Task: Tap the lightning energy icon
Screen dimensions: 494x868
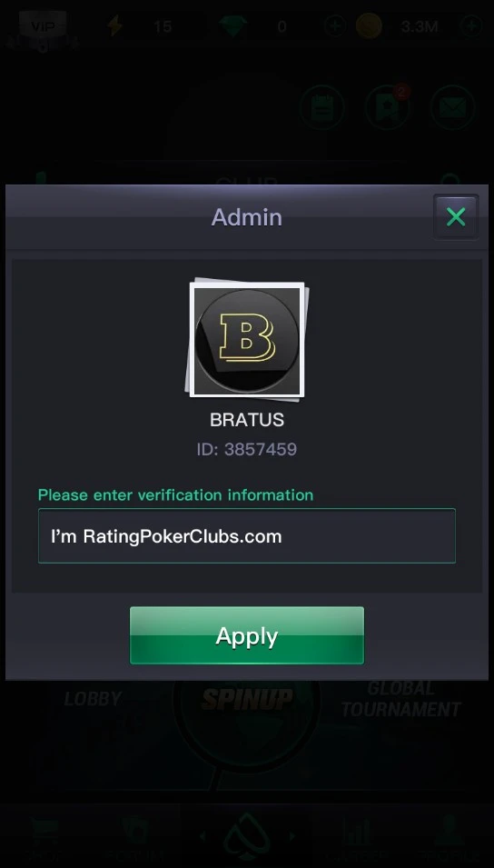Action: pos(115,25)
